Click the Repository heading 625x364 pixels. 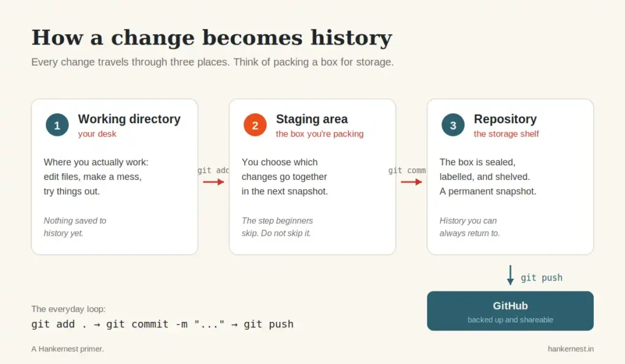point(505,119)
